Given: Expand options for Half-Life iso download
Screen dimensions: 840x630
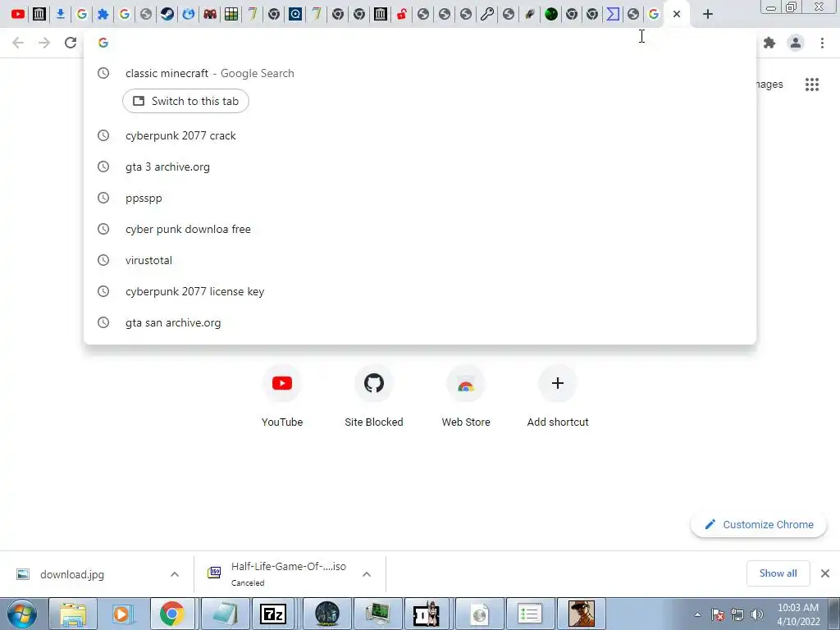Looking at the screenshot, I should pyautogui.click(x=367, y=574).
